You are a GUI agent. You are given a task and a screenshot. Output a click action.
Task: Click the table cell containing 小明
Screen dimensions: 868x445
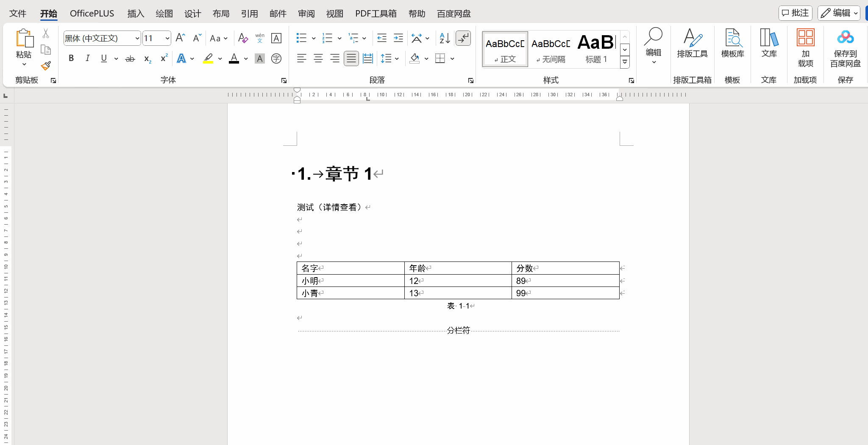[351, 281]
